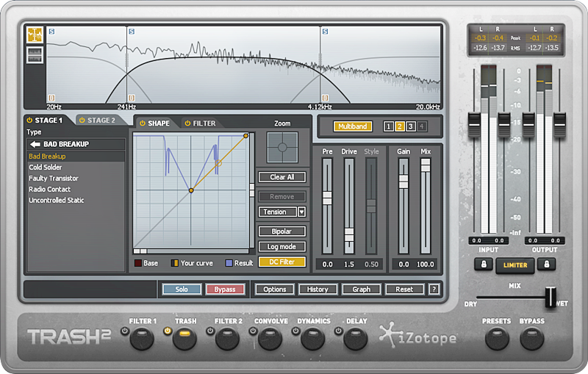This screenshot has height=374, width=588.
Task: Open the Trash module knob
Action: 184,339
